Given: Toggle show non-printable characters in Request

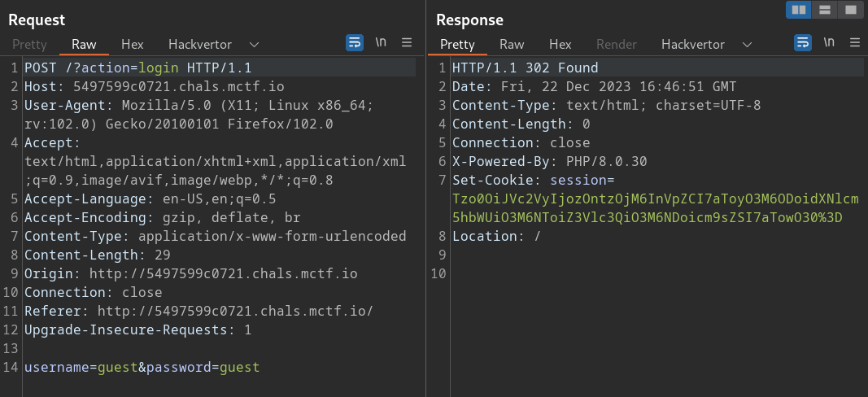Looking at the screenshot, I should [x=381, y=42].
